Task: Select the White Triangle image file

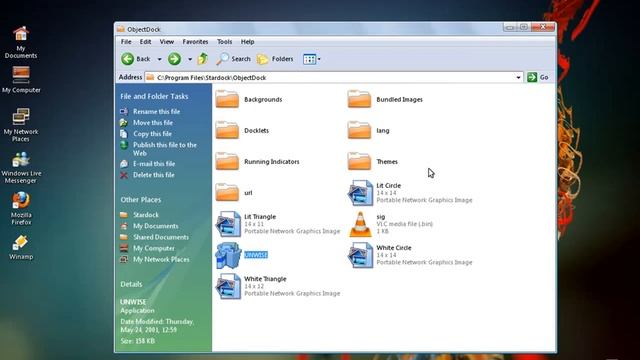Action: 228,286
